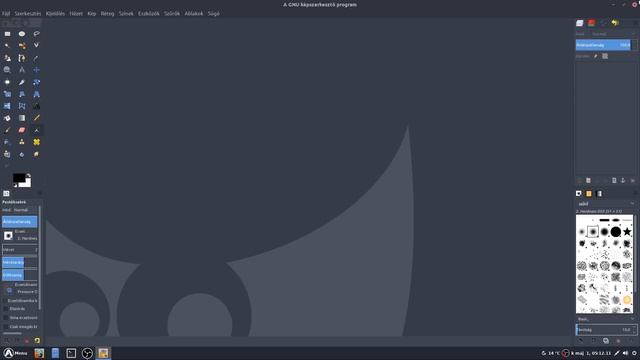Select the Bucket Fill tool
This screenshot has height=360, width=640.
(7, 118)
